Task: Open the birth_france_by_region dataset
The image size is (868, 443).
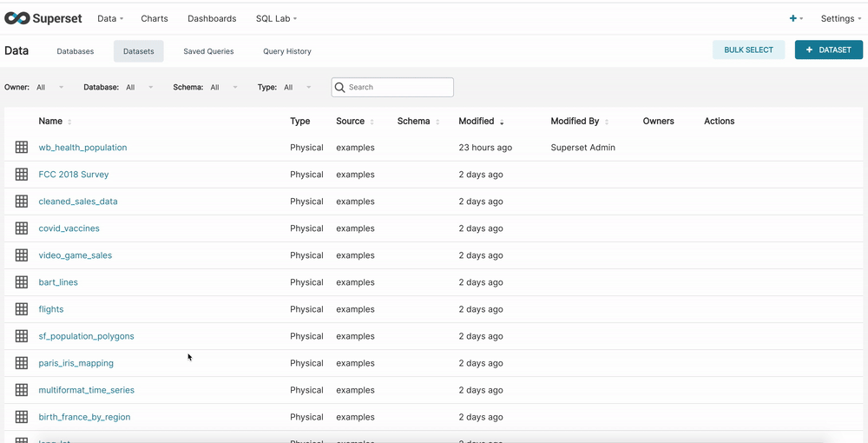Action: [85, 417]
